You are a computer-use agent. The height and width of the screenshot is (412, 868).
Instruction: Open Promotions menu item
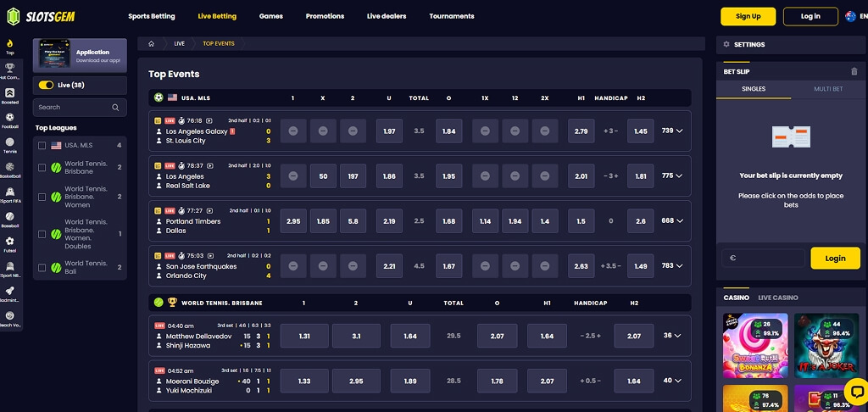[x=325, y=17]
